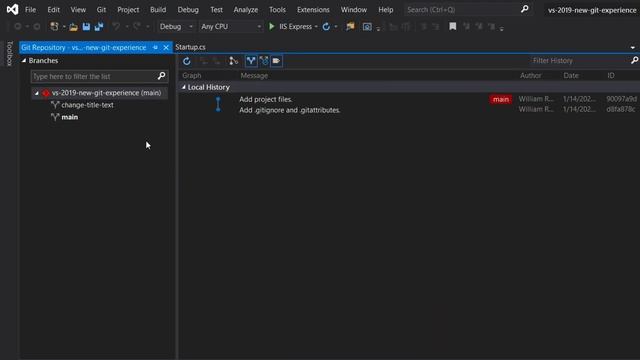Click the Filter History search icon
Viewport: 640px width, 360px height.
[634, 60]
